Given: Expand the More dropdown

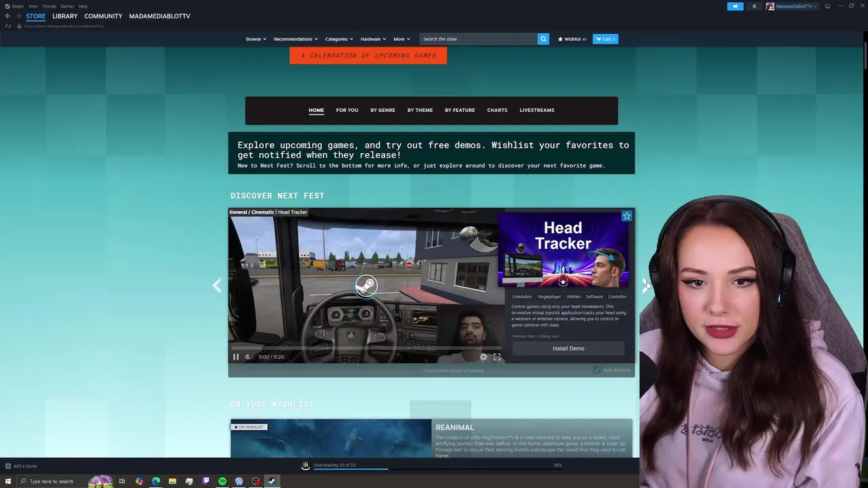Looking at the screenshot, I should click(401, 39).
